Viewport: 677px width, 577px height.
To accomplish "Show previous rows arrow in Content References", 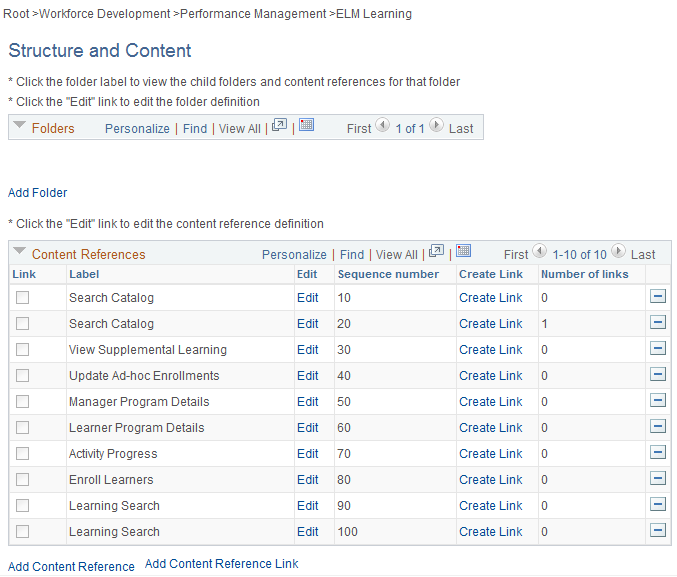I will tap(539, 250).
